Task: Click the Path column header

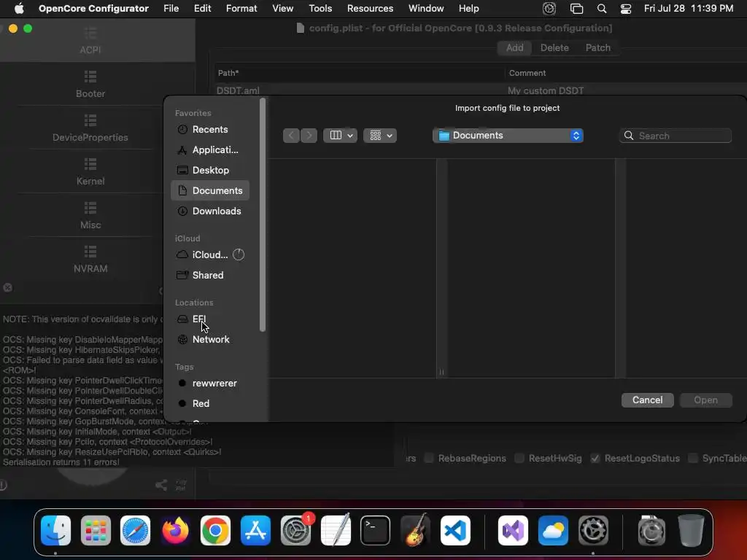Action: (359, 73)
